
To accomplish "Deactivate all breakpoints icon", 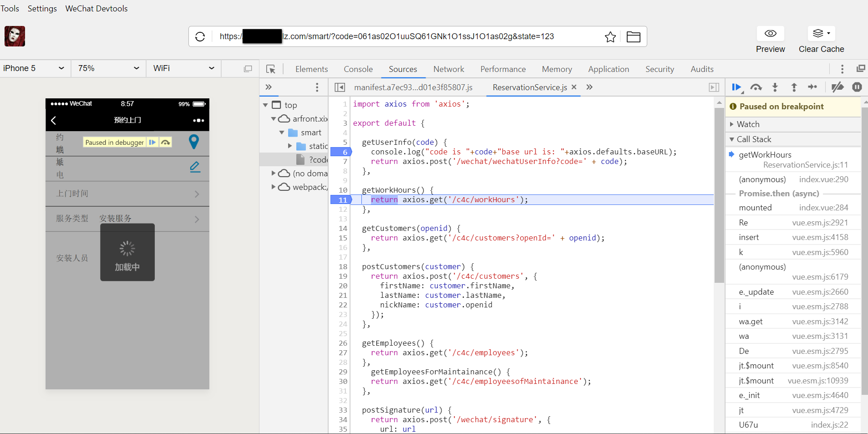I will 837,87.
